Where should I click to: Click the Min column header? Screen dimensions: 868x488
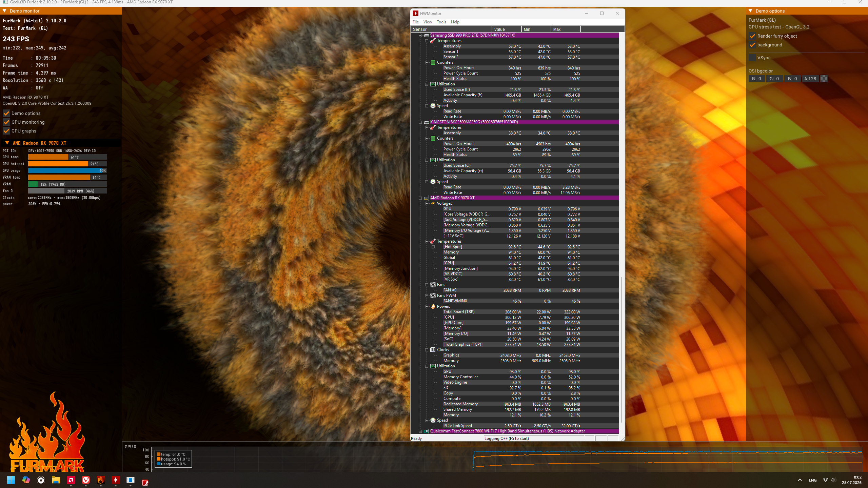pos(536,29)
